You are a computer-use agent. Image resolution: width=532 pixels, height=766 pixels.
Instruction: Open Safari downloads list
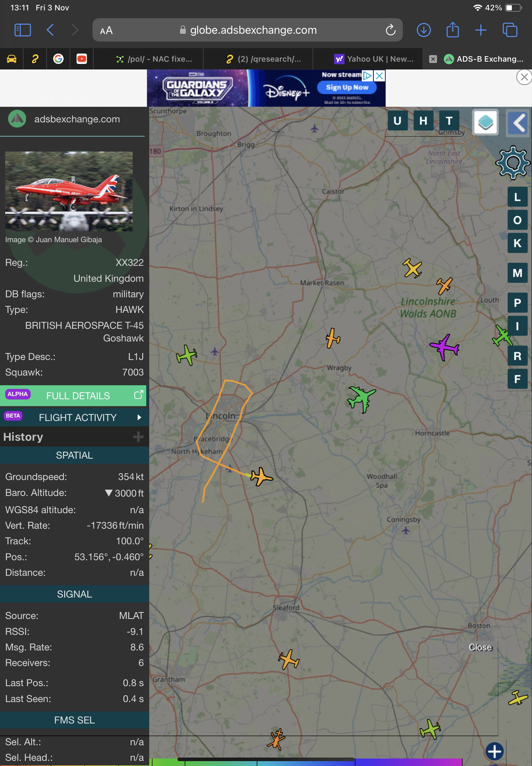click(x=424, y=30)
